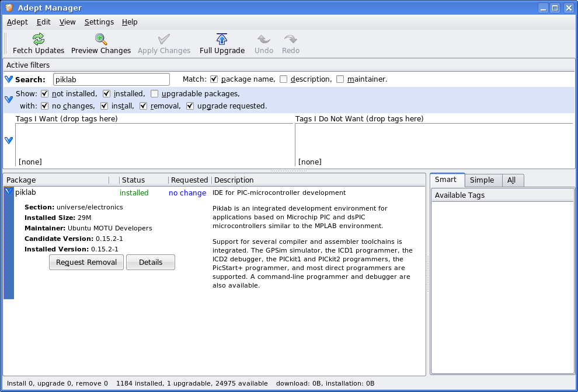Screen dimensions: 578x392
Task: Click the Redo arrow icon
Action: pyautogui.click(x=290, y=40)
